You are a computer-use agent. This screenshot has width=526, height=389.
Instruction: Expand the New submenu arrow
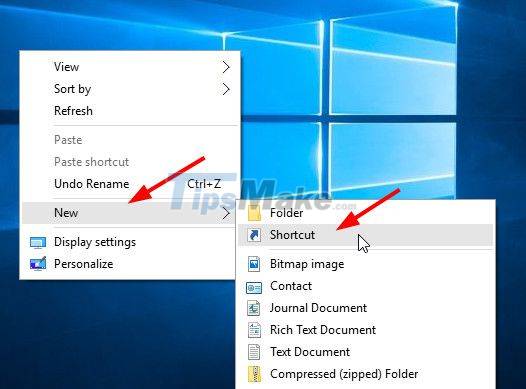[226, 213]
